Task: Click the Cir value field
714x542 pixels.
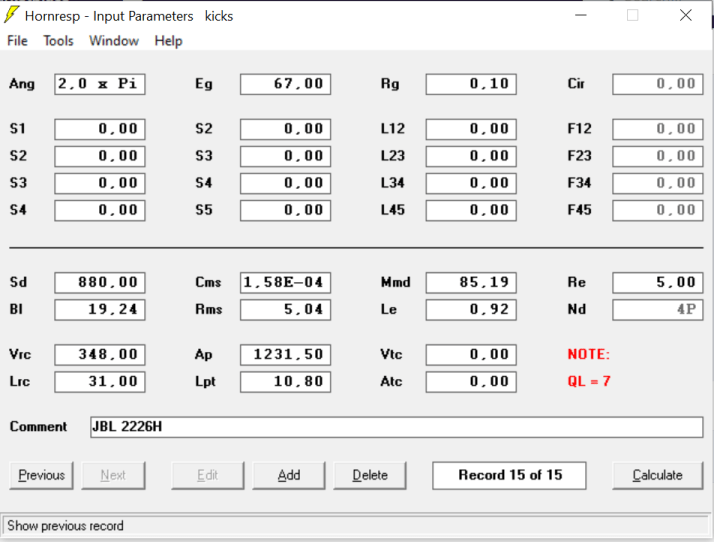Action: coord(658,84)
